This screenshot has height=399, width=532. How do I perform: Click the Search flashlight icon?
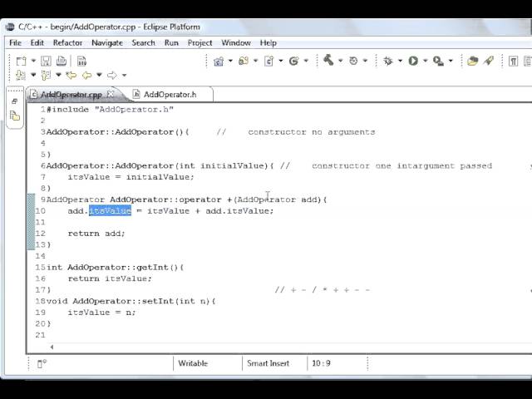click(489, 61)
